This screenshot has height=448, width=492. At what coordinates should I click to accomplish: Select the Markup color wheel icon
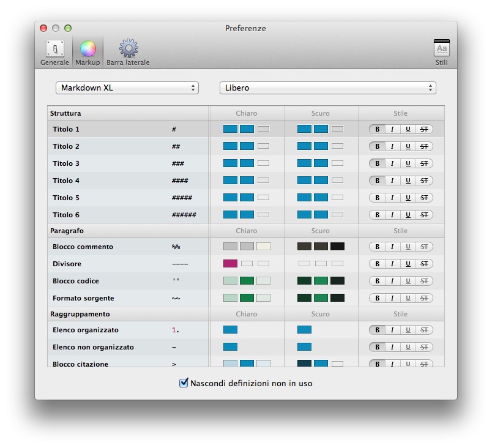coord(88,53)
